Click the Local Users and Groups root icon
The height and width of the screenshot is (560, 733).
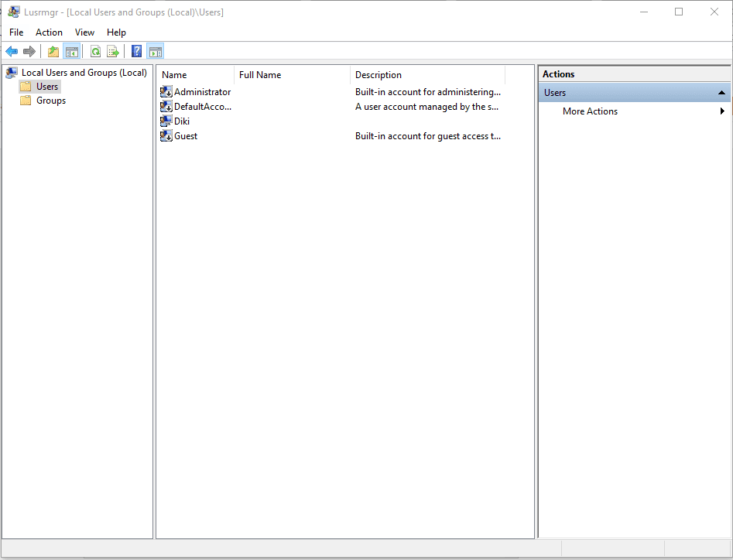12,73
